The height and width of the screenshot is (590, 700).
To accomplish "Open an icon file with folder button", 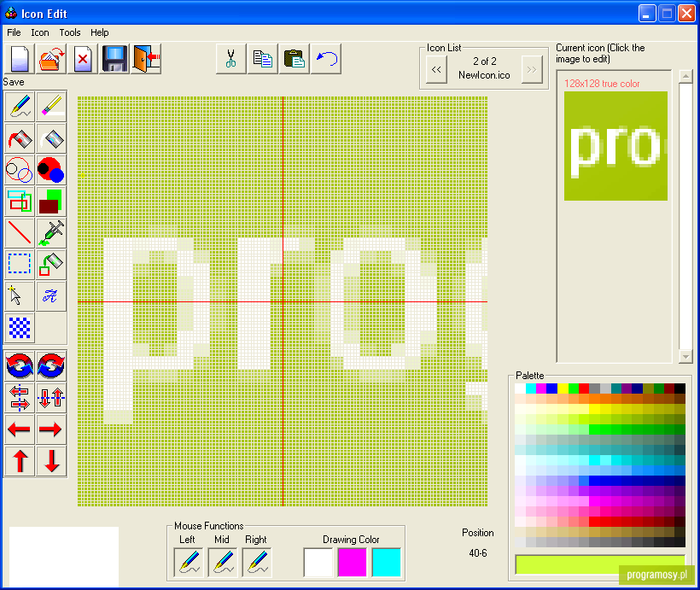I will [51, 59].
